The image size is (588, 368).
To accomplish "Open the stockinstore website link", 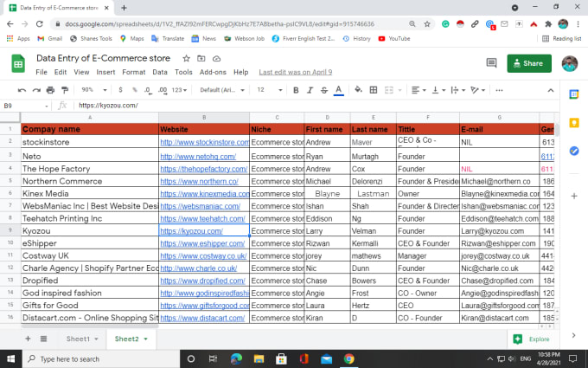I will point(204,142).
